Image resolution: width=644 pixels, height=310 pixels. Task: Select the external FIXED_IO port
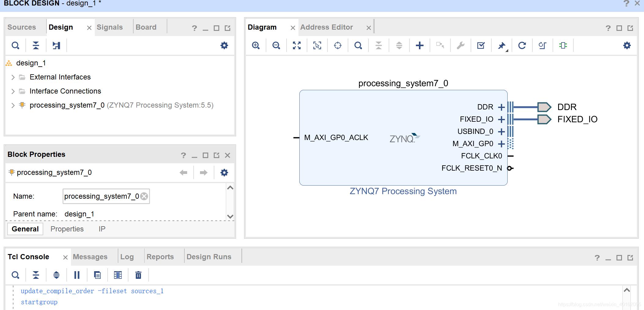[544, 120]
